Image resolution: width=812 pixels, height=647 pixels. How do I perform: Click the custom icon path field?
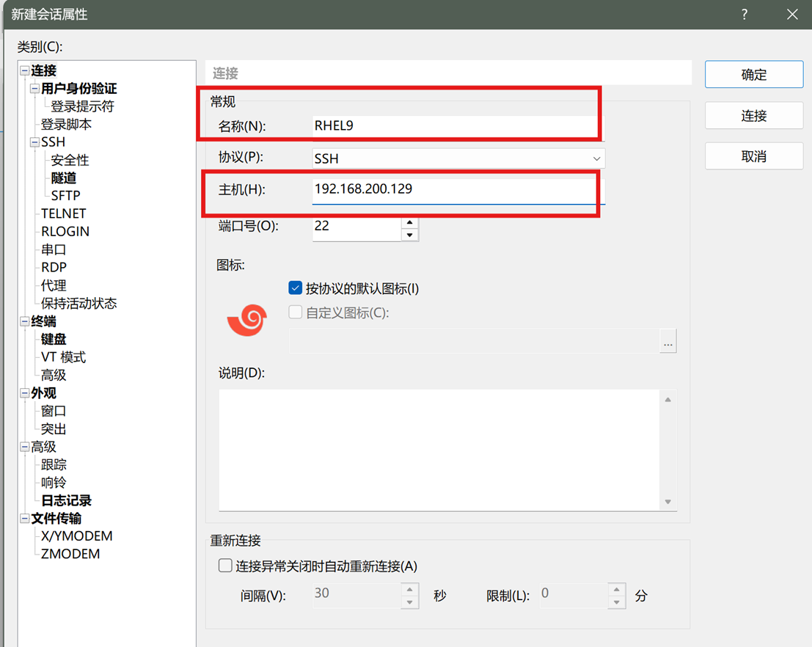tap(474, 342)
